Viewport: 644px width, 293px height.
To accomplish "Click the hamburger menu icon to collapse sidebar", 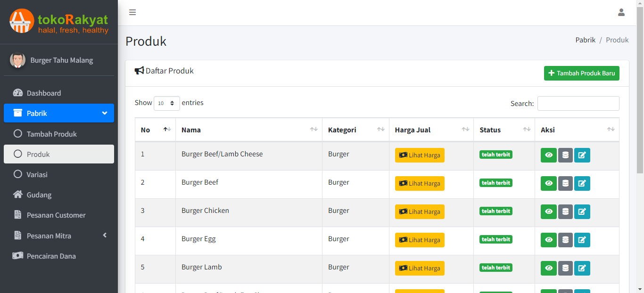I will pos(132,13).
